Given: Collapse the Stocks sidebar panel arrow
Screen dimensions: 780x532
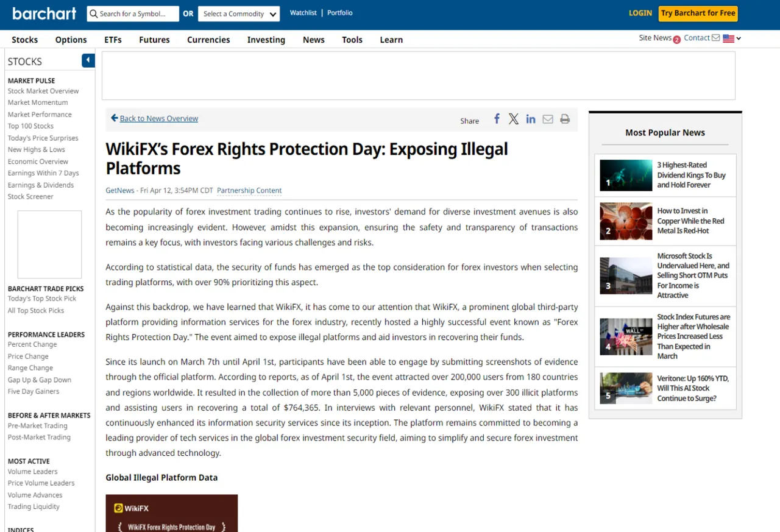Looking at the screenshot, I should (x=88, y=60).
